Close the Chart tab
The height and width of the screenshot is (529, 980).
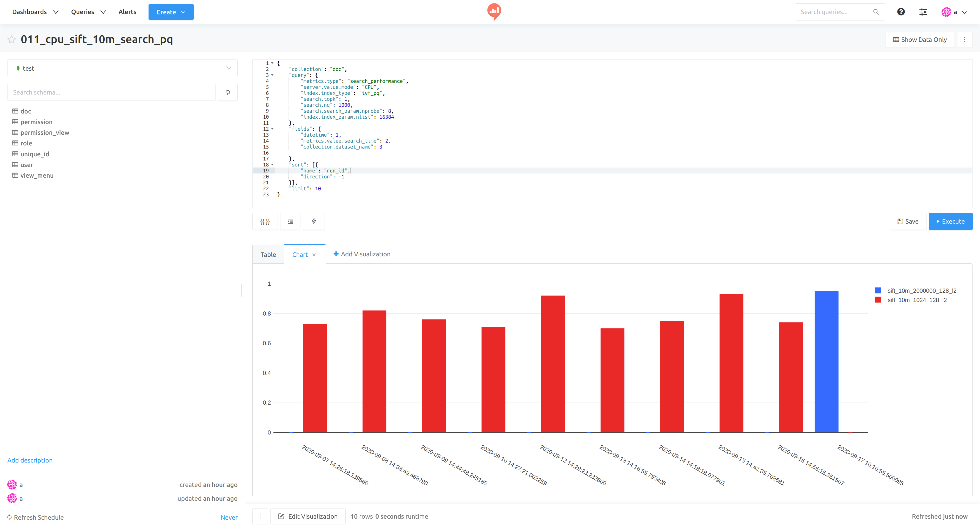(x=314, y=255)
